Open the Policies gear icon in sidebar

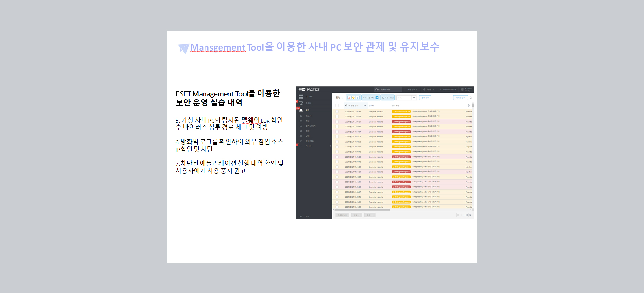[x=301, y=131]
